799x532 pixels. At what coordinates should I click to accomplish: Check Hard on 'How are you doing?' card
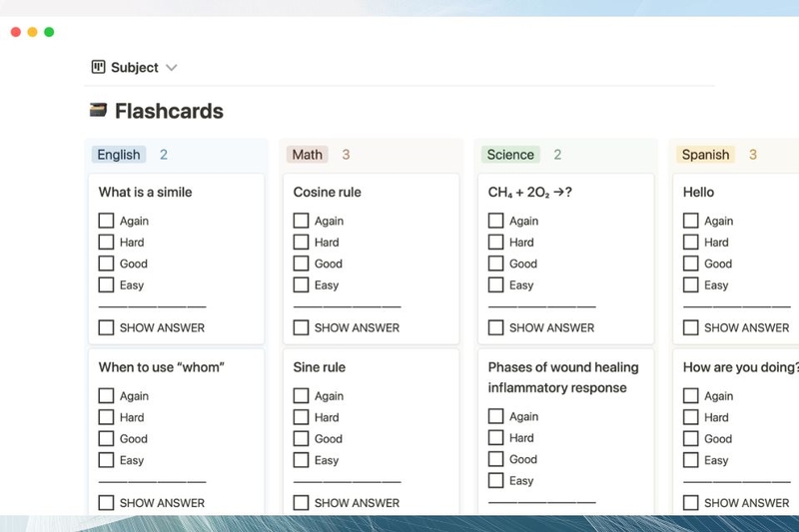(x=690, y=417)
